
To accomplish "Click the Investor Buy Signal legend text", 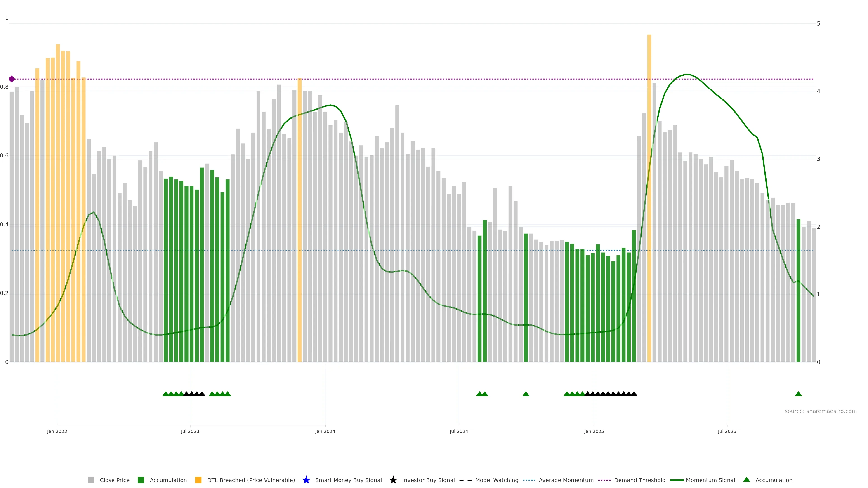I will tap(428, 480).
